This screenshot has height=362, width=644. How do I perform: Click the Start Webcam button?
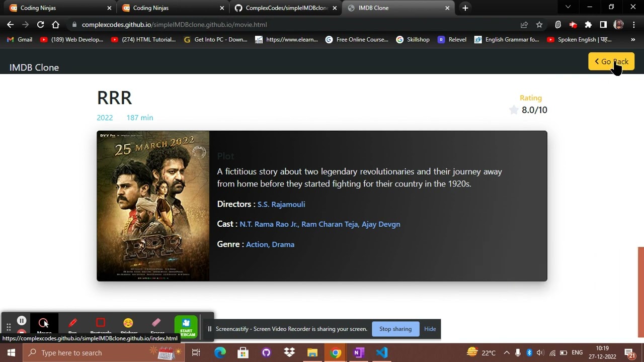(x=186, y=326)
